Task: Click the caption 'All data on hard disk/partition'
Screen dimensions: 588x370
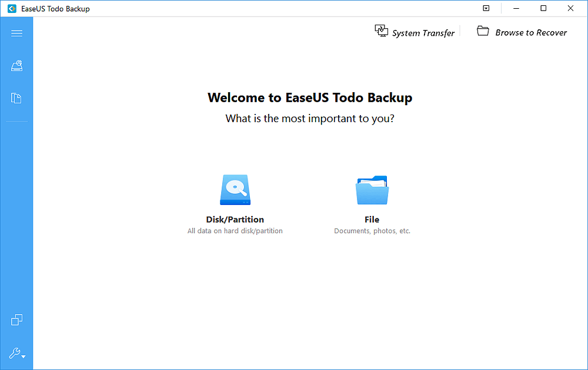Action: tap(235, 231)
